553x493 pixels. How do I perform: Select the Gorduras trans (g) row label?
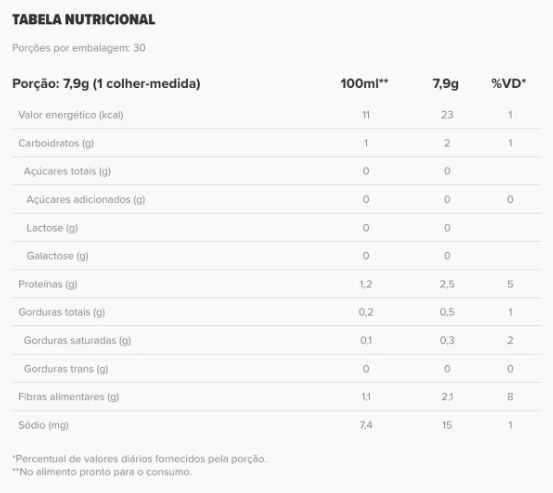point(66,369)
